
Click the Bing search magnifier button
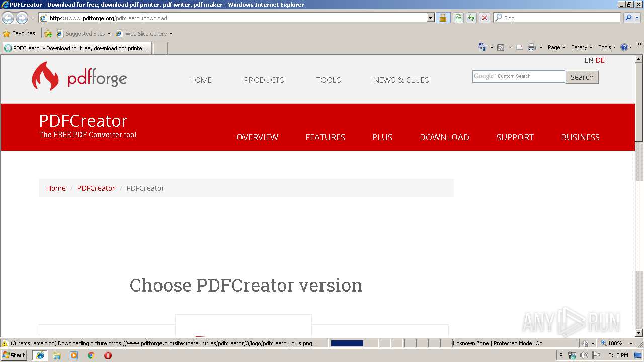pyautogui.click(x=628, y=18)
